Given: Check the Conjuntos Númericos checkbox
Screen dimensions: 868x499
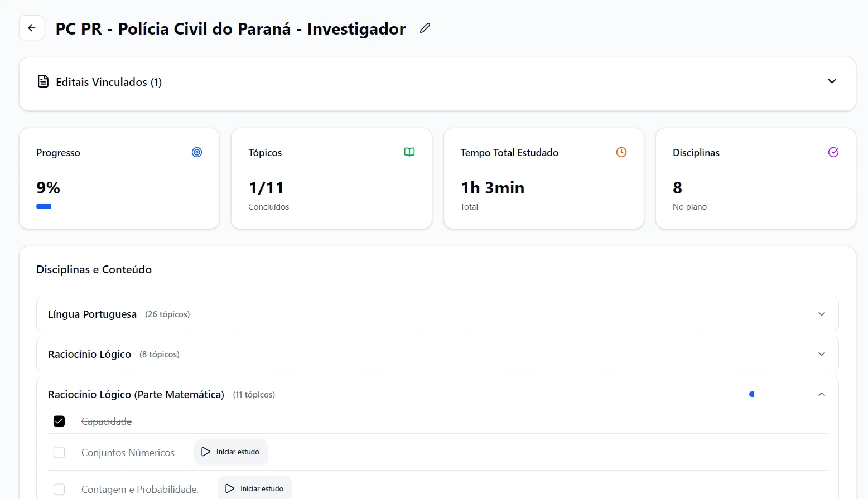Looking at the screenshot, I should click(x=59, y=452).
